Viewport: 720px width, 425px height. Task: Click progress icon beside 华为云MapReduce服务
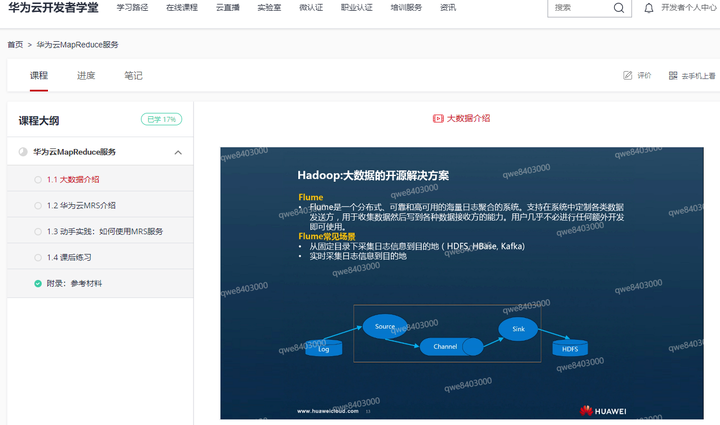(23, 151)
